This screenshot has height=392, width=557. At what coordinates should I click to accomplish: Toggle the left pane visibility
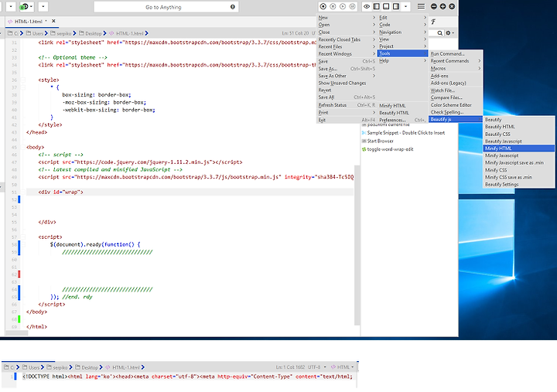pos(377,6)
